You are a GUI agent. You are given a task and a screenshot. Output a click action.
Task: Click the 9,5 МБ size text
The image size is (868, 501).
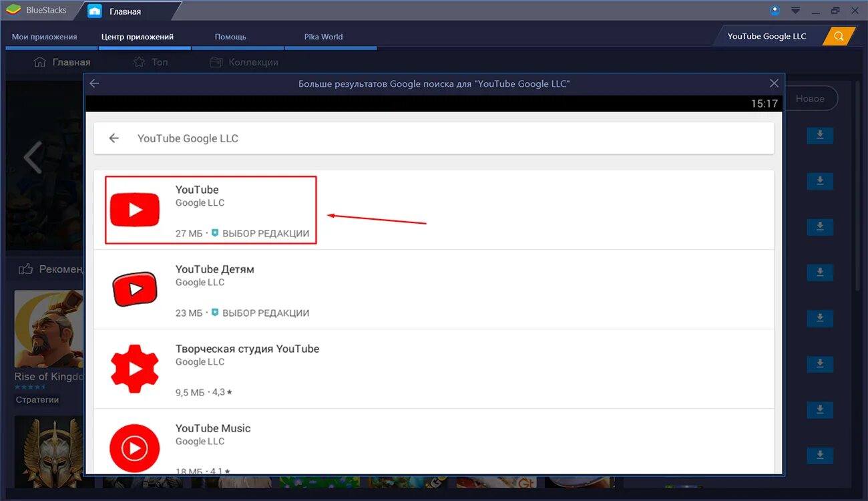click(x=190, y=393)
